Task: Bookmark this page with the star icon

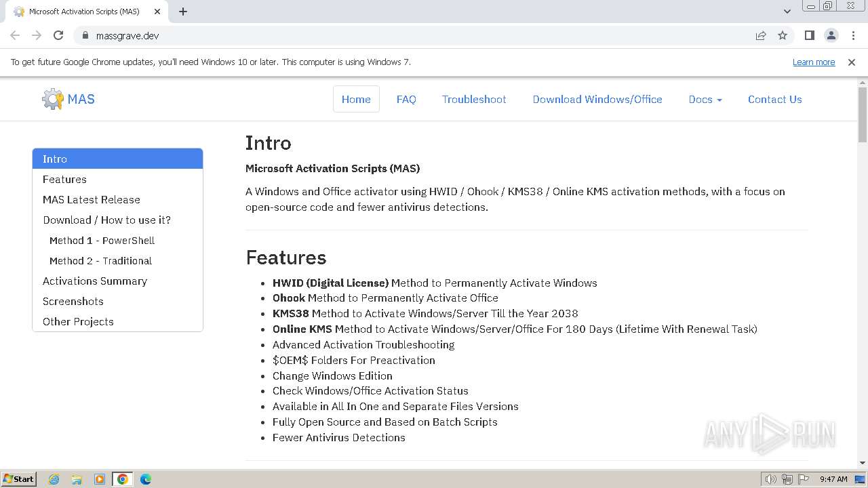Action: (x=783, y=35)
